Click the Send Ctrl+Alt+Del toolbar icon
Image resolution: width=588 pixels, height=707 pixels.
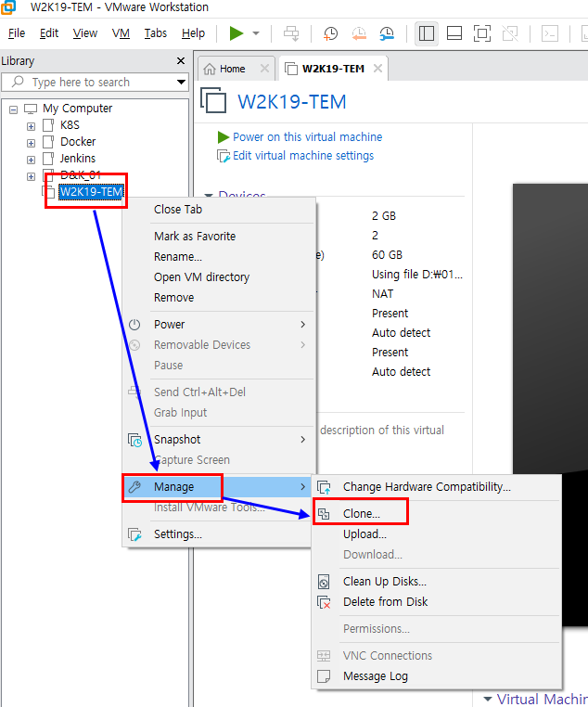coord(291,33)
